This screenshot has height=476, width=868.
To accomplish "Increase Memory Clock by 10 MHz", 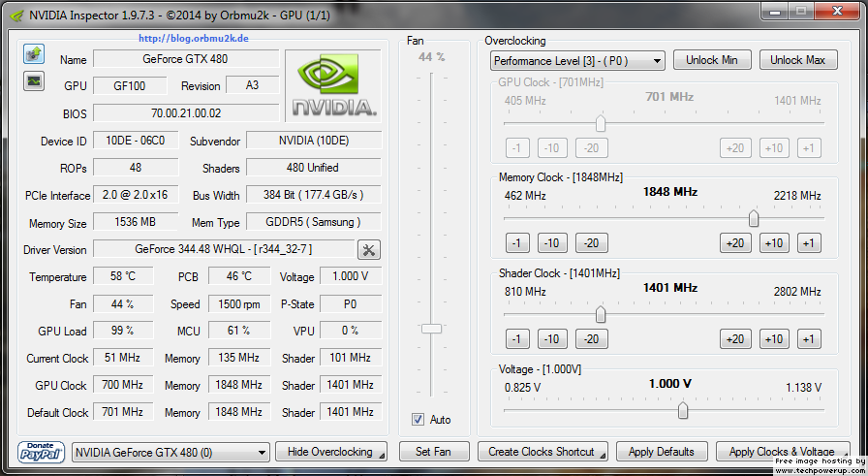I will 774,242.
